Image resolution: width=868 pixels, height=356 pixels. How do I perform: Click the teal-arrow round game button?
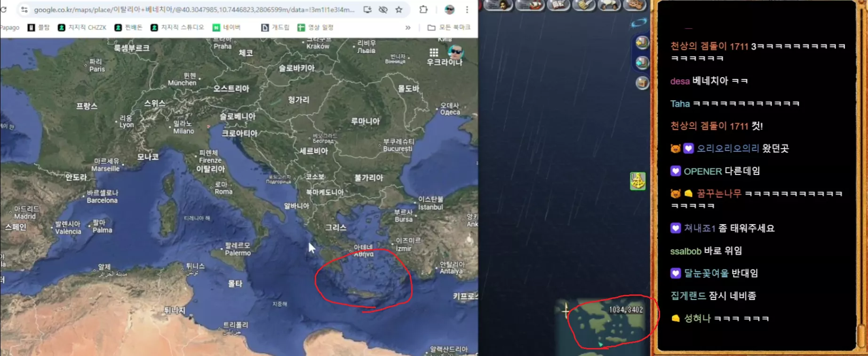[642, 63]
